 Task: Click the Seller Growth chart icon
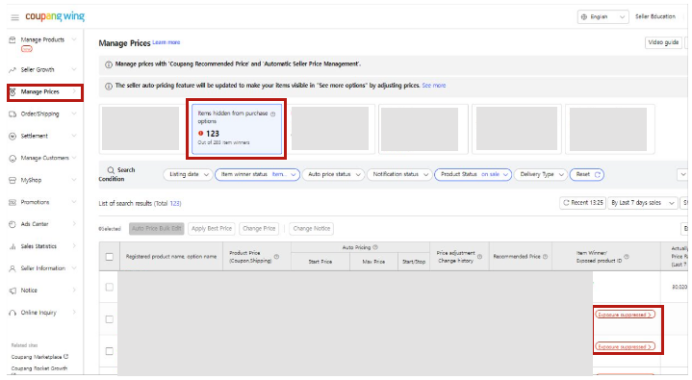[x=12, y=70]
